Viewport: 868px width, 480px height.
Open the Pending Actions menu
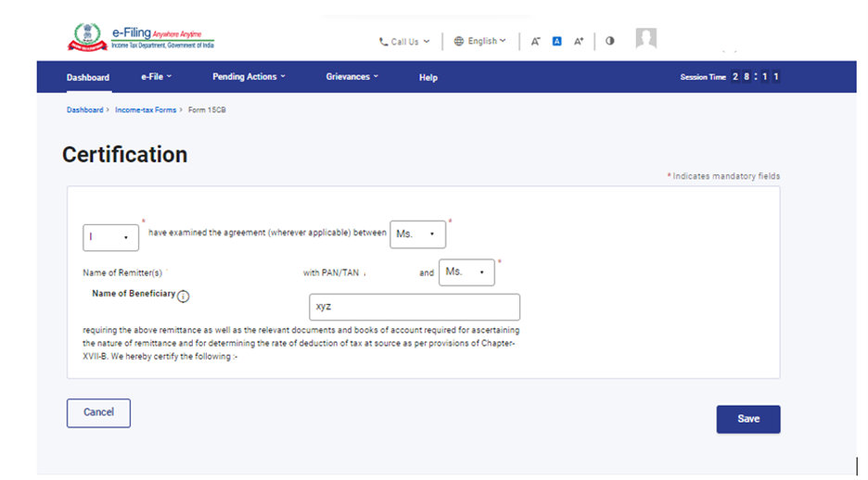point(249,77)
